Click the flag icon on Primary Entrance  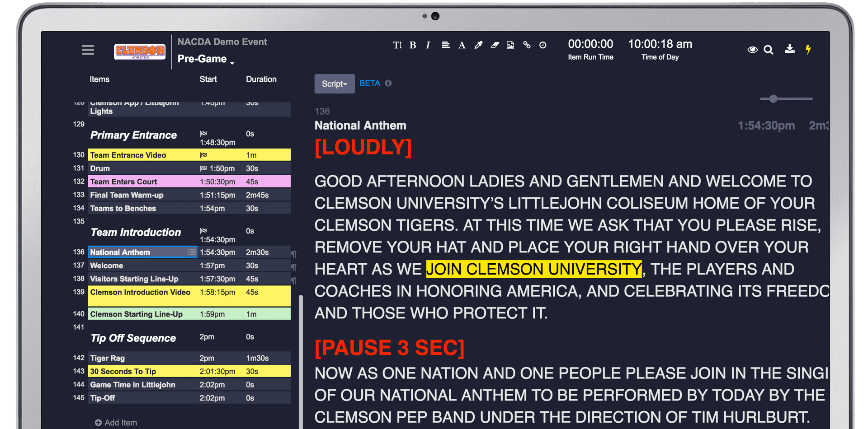tap(203, 133)
